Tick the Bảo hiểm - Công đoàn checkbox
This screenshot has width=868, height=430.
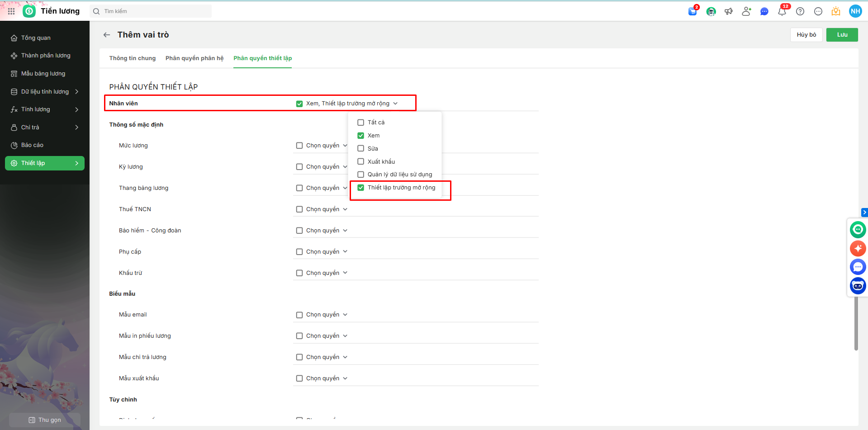[x=299, y=231]
